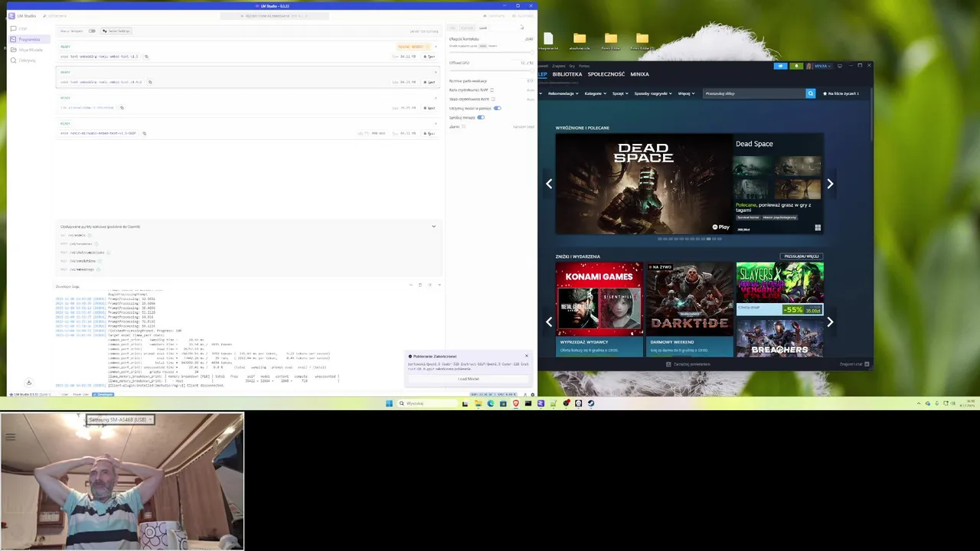Open Zarządzaj pobieraniem in Steam footer
Viewport: 980px width, 551px height.
689,364
